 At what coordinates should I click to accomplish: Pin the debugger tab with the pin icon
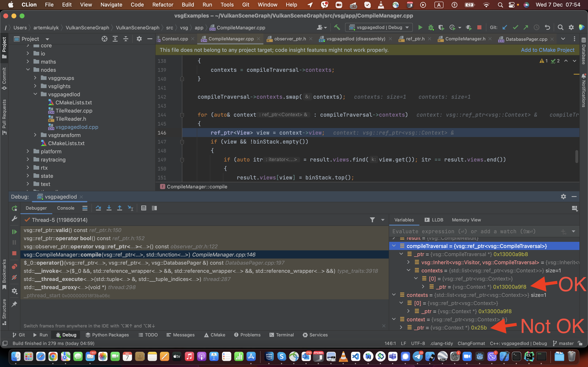(14, 304)
